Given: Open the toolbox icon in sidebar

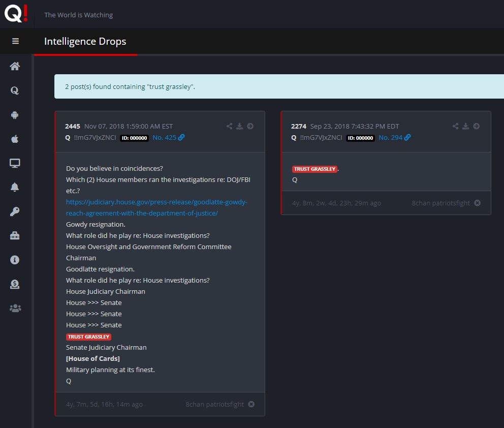Looking at the screenshot, I should [x=15, y=236].
